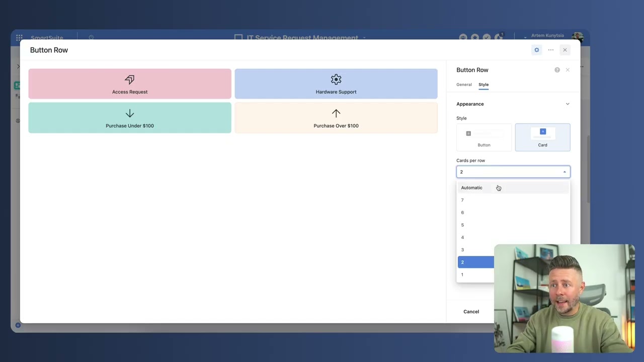Click the Hardware Support card
Viewport: 644px width, 362px height.
[x=336, y=84]
